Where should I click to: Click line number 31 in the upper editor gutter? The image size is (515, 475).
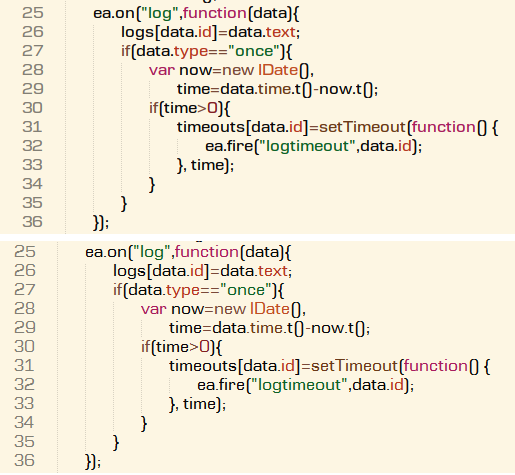pos(32,127)
